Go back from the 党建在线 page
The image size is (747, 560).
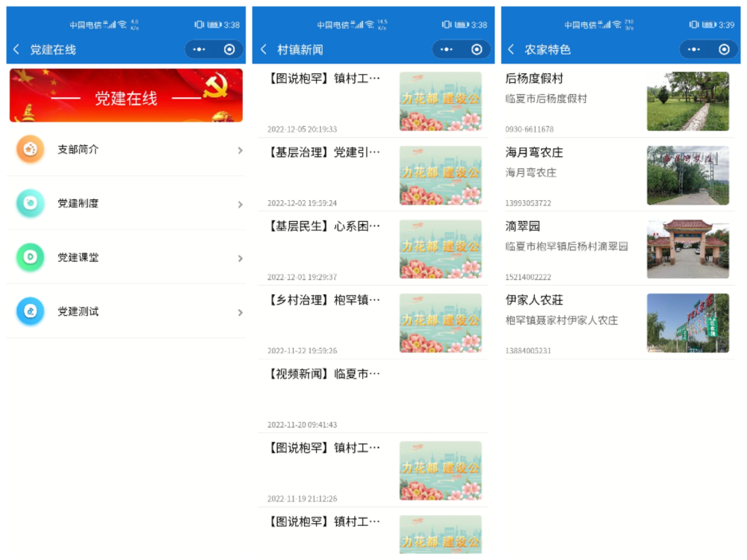(x=16, y=49)
